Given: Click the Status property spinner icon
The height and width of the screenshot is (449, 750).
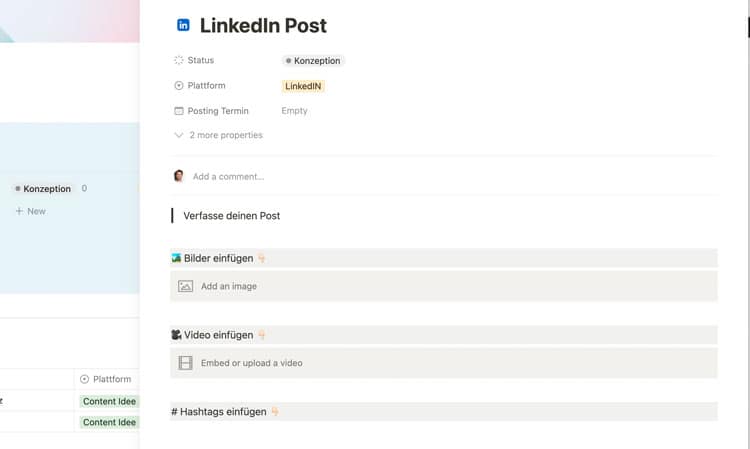Looking at the screenshot, I should pos(179,61).
